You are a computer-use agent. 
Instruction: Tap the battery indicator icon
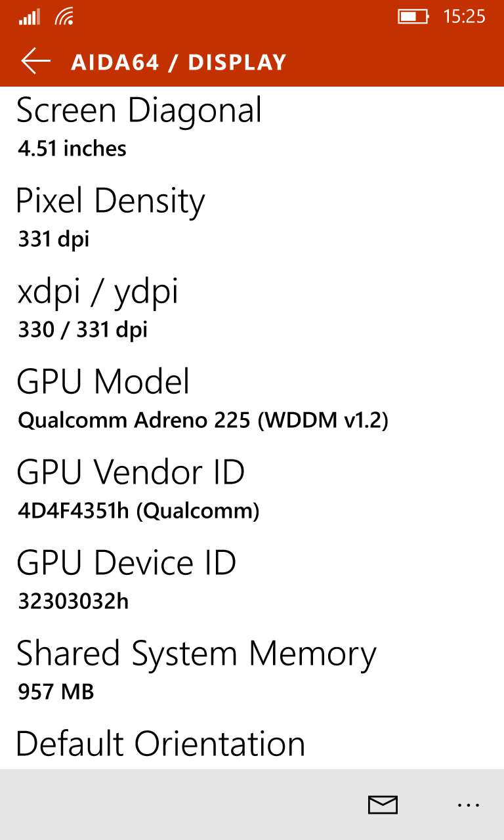pos(413,16)
